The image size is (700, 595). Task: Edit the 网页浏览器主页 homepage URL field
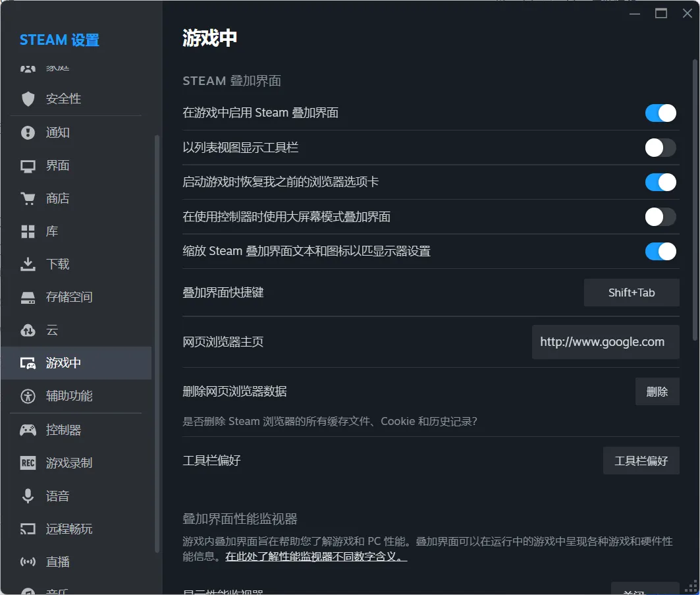coord(605,341)
